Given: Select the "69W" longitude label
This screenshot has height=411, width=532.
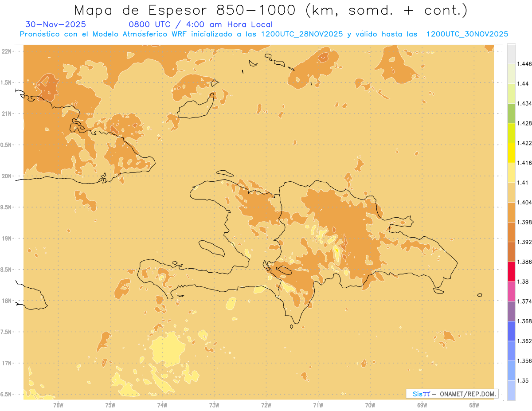Looking at the screenshot, I should click(422, 405).
